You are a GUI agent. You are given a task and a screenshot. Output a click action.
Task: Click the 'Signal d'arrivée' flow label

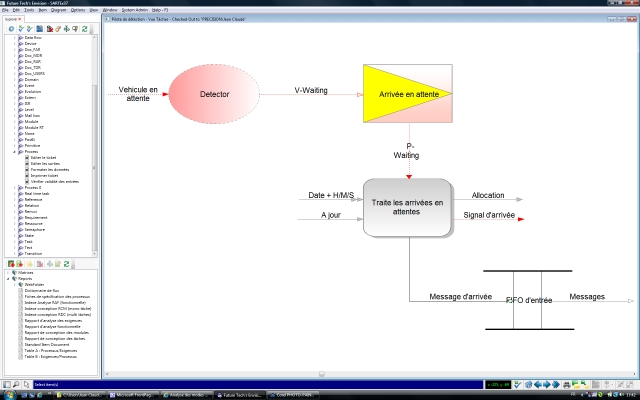[x=489, y=215]
